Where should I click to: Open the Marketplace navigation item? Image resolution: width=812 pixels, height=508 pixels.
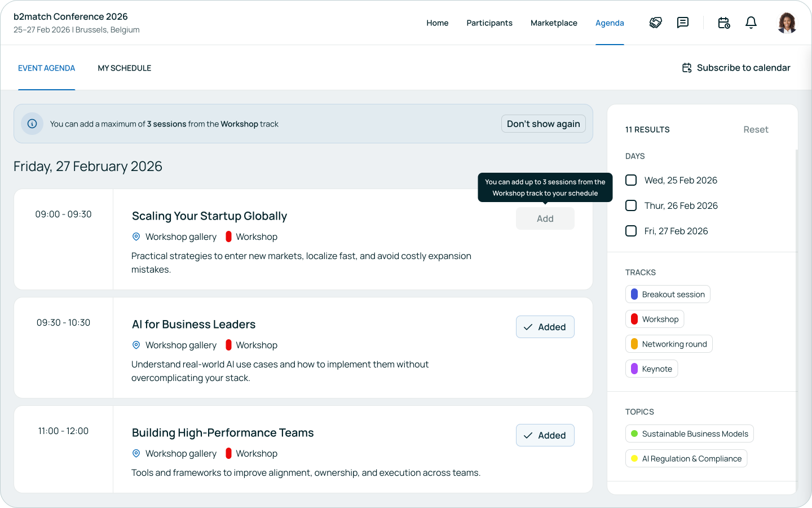[554, 23]
